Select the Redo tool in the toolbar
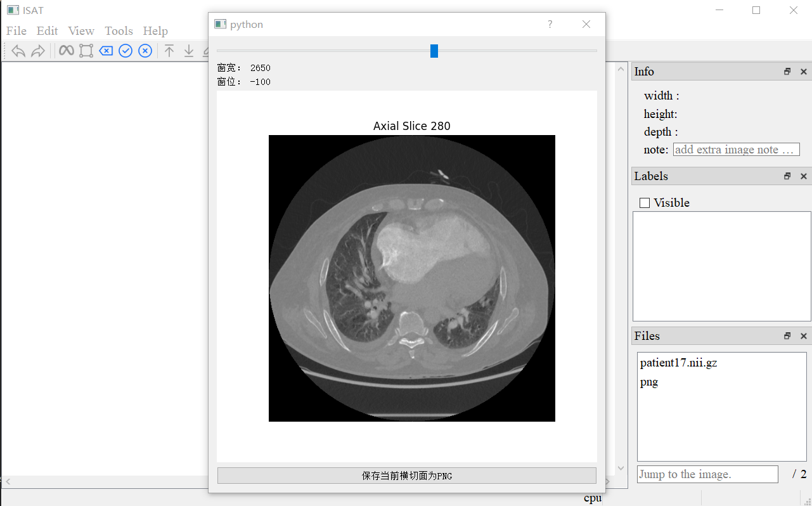This screenshot has height=506, width=812. (x=38, y=51)
